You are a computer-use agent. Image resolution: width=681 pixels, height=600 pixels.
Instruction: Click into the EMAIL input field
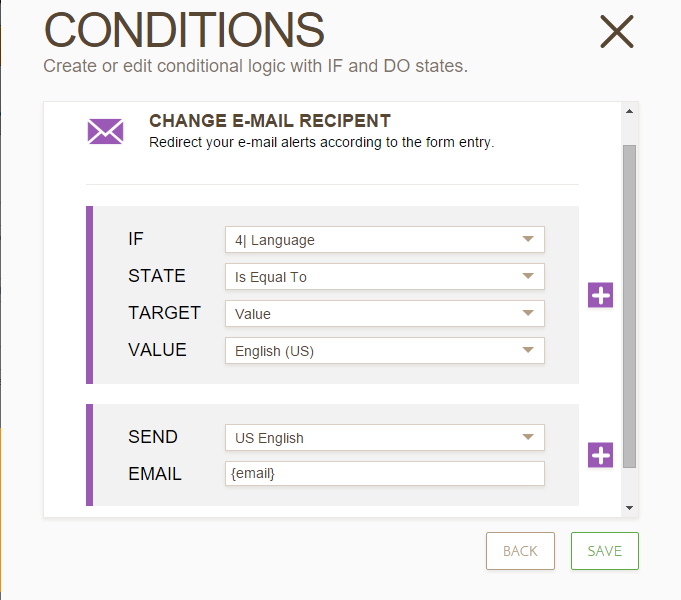384,474
